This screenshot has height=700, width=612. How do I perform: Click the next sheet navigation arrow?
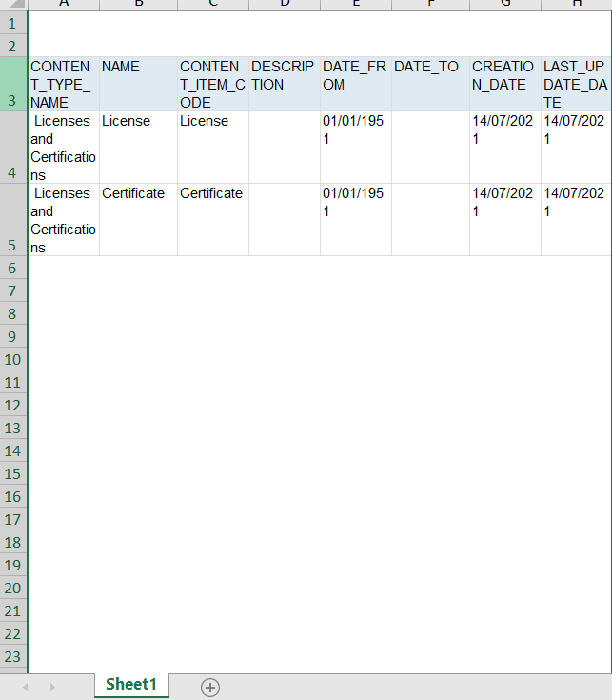click(x=52, y=687)
